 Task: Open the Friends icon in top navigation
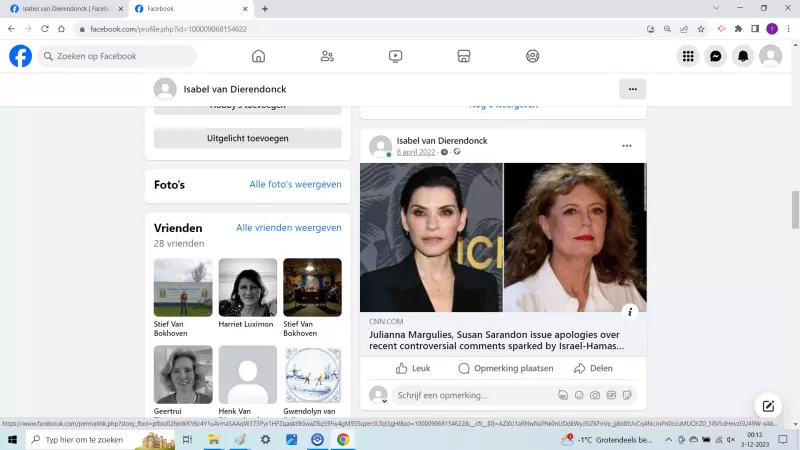(327, 56)
